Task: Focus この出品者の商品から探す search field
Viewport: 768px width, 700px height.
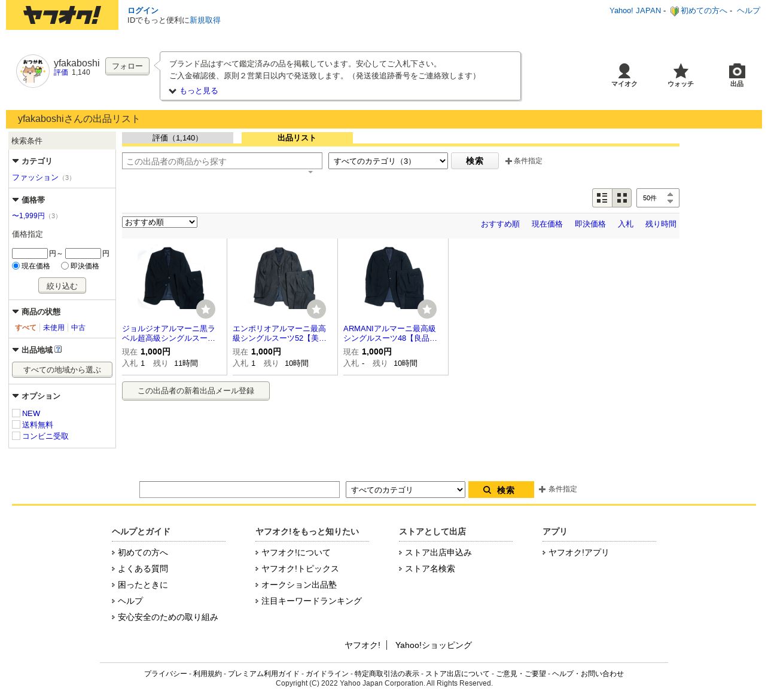Action: (x=222, y=161)
